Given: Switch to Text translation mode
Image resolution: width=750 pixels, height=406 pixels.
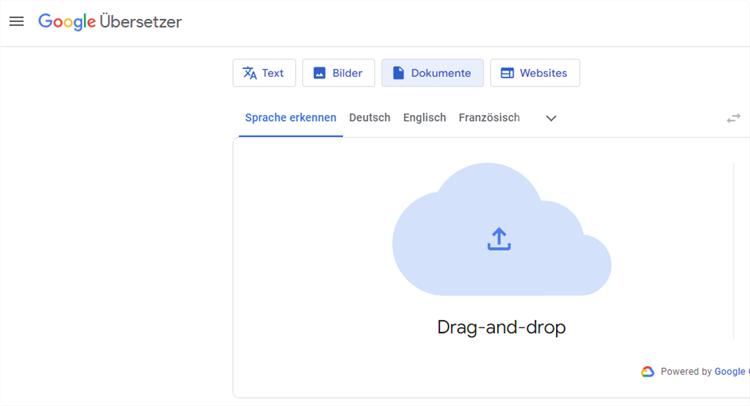Looking at the screenshot, I should [x=264, y=73].
